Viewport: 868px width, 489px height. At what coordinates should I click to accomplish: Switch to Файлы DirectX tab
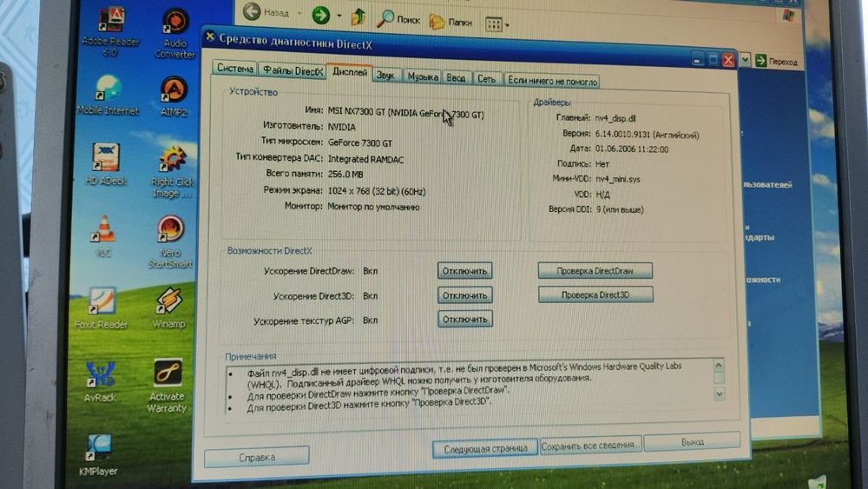[293, 71]
